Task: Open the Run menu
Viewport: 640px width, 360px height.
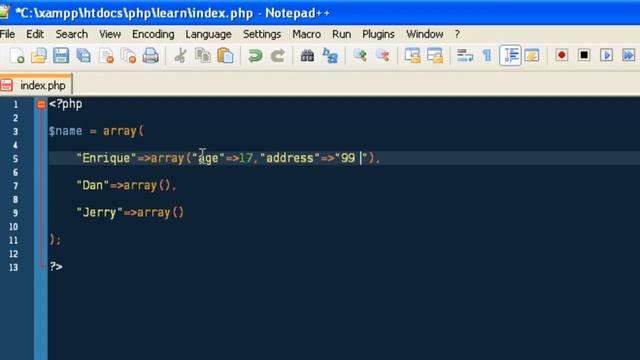Action: [x=342, y=34]
